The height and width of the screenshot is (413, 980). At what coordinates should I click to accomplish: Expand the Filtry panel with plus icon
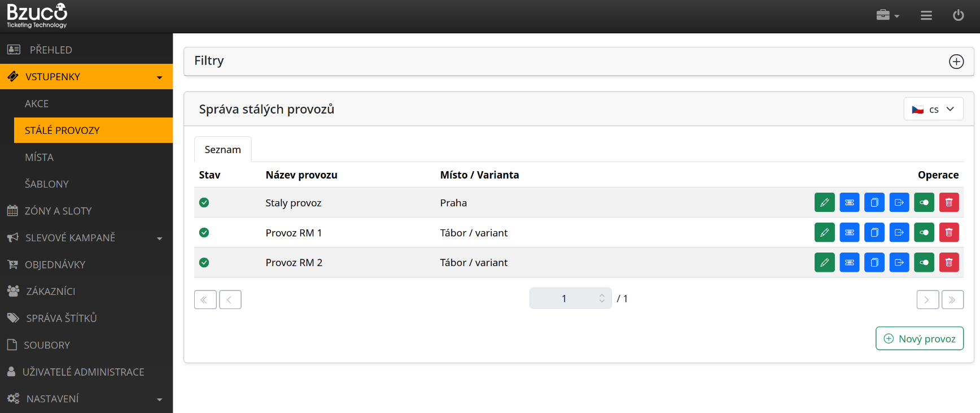pos(956,62)
